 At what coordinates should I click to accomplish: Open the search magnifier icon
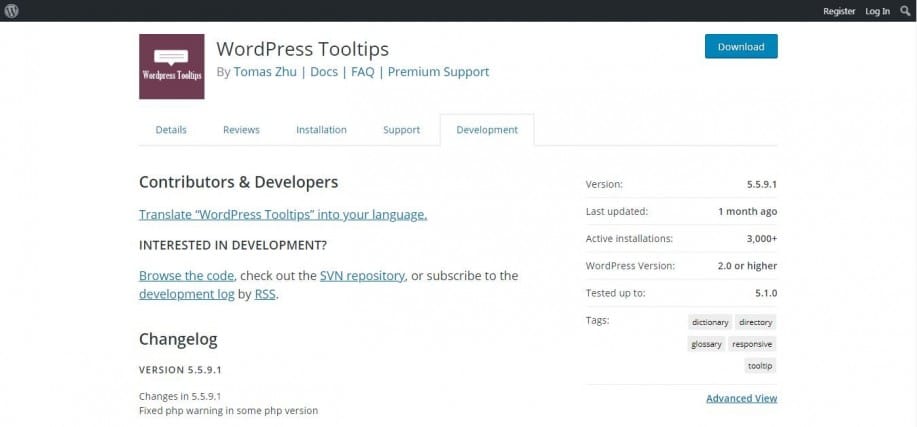coord(905,11)
